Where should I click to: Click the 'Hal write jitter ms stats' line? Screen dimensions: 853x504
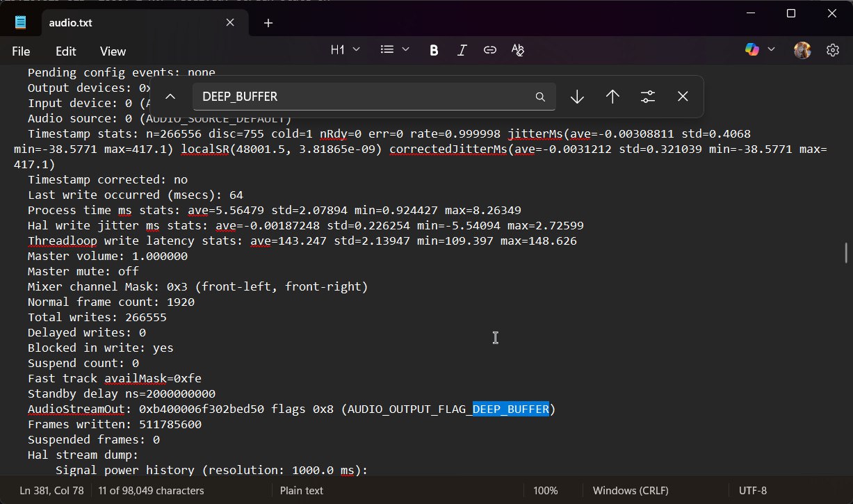(x=306, y=225)
